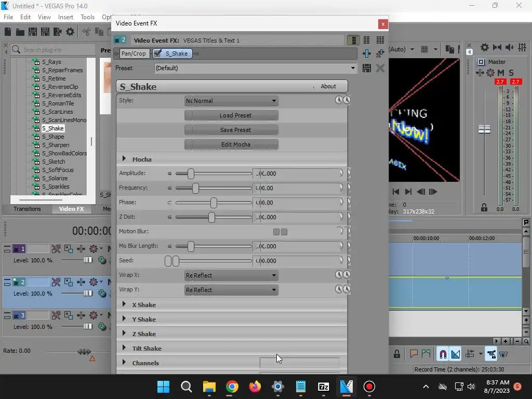The image size is (532, 399).
Task: Toggle track 3 compositing mode button
Action: pyautogui.click(x=102, y=326)
